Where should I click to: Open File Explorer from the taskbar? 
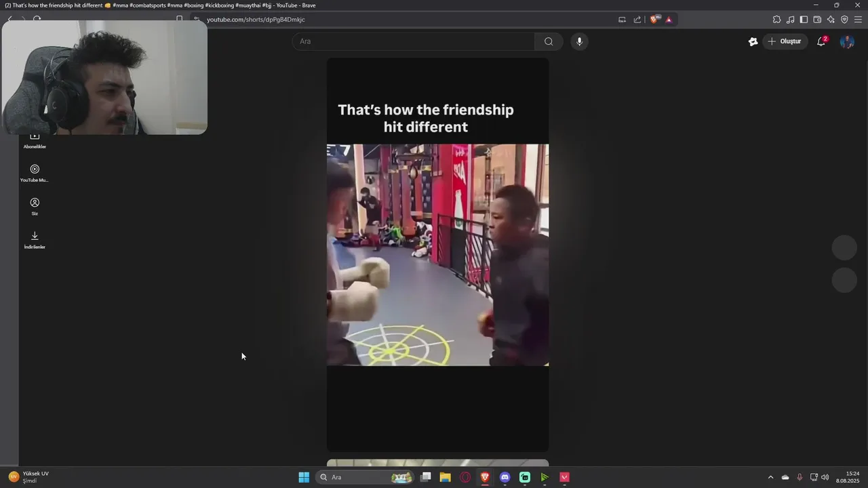[x=445, y=477]
